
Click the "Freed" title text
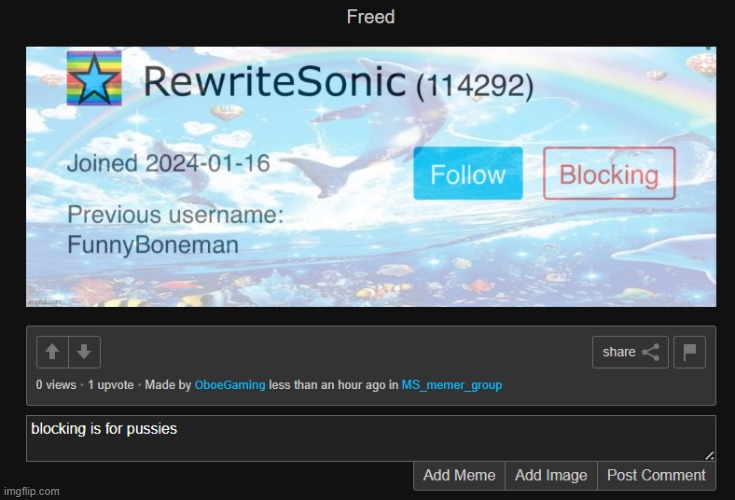coord(371,17)
